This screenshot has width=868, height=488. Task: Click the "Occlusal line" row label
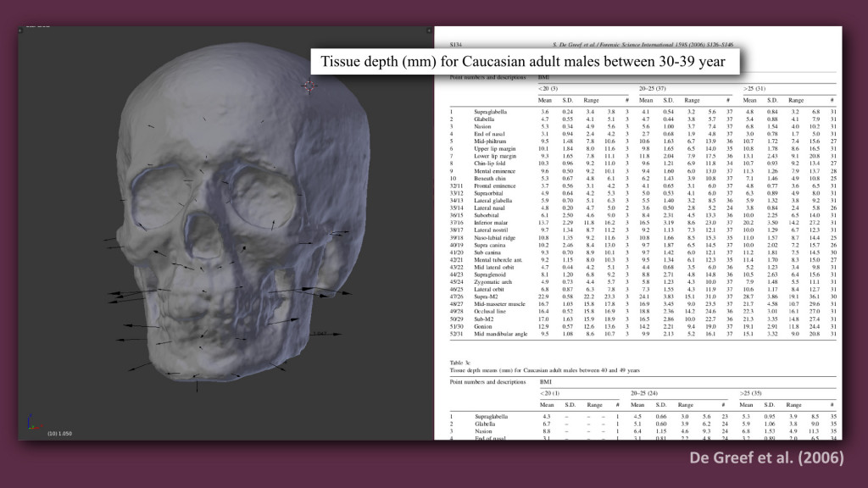pyautogui.click(x=490, y=312)
